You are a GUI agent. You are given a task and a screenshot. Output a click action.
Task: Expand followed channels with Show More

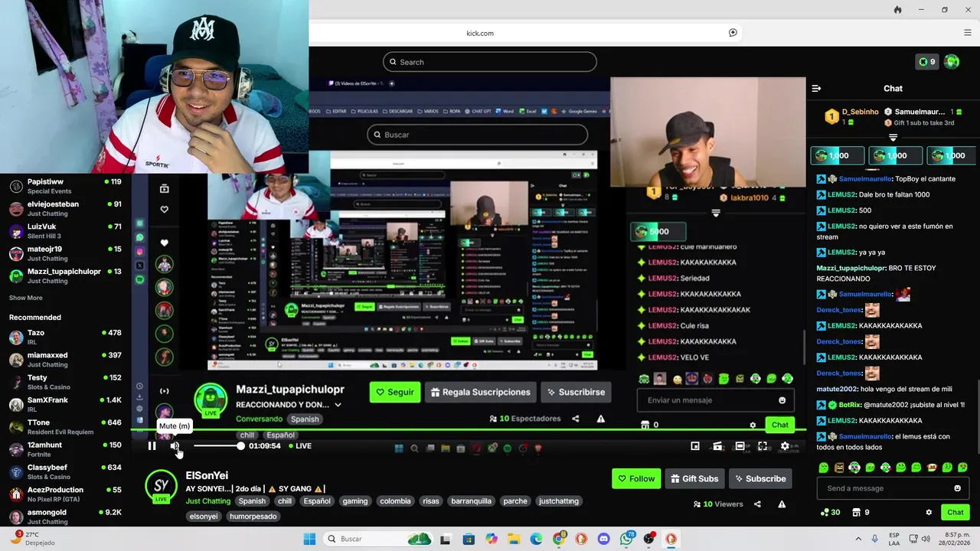(x=26, y=298)
